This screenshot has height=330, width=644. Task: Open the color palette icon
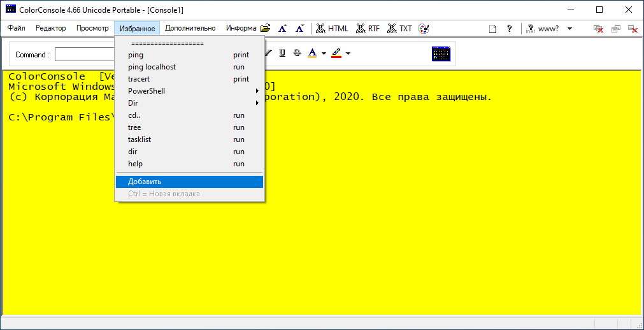(x=424, y=29)
